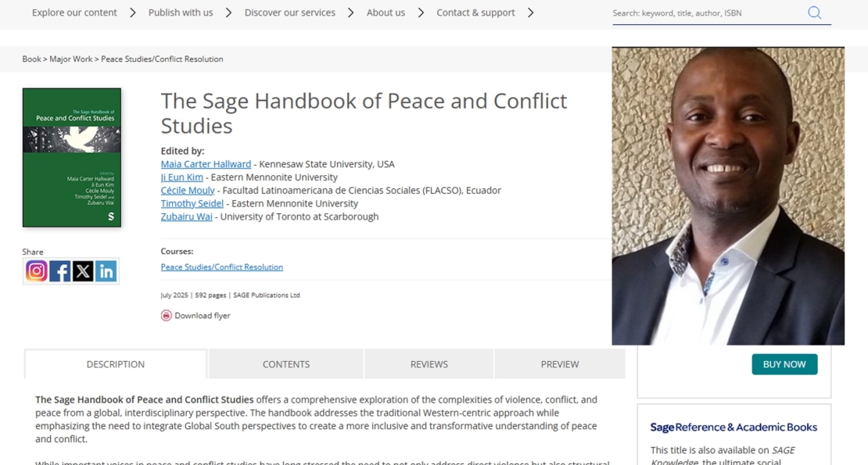Click the book title heading text
Image resolution: width=868 pixels, height=465 pixels.
364,113
